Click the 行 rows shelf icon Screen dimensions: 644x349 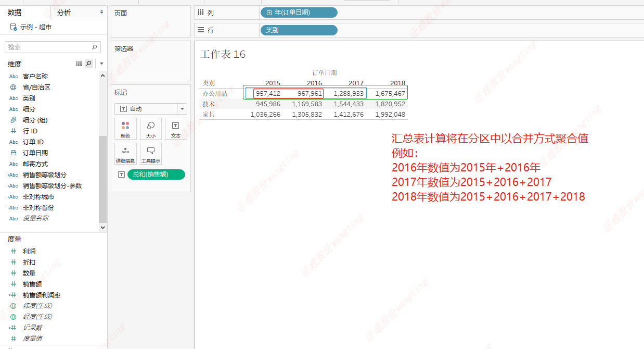click(200, 30)
